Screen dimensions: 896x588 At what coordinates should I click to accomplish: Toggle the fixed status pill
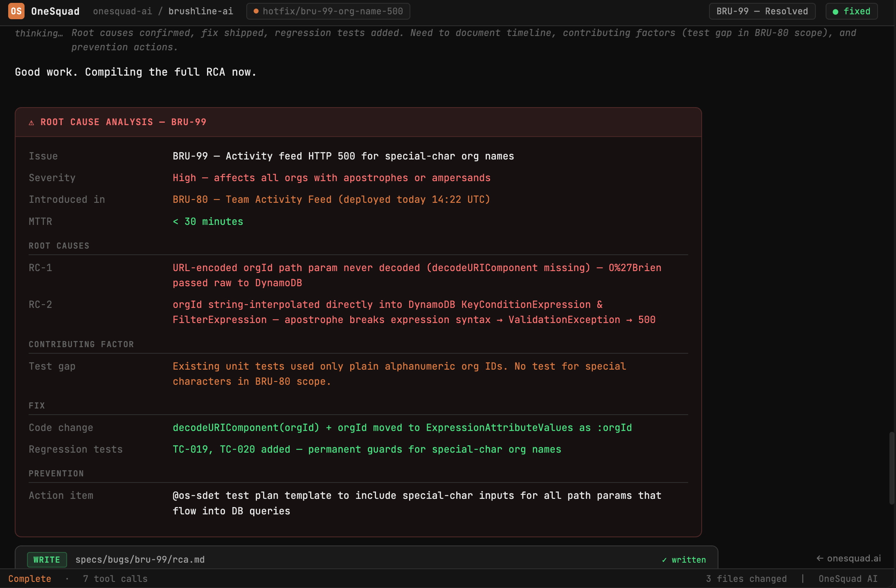(851, 11)
